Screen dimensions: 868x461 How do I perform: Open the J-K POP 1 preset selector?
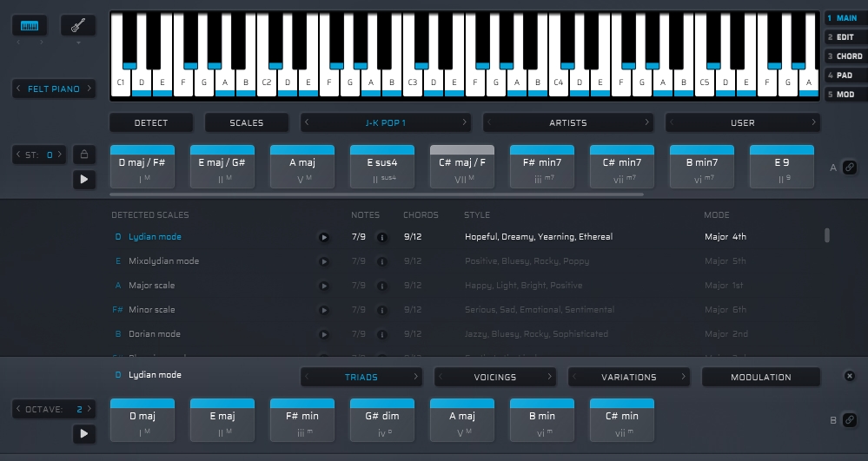click(385, 122)
